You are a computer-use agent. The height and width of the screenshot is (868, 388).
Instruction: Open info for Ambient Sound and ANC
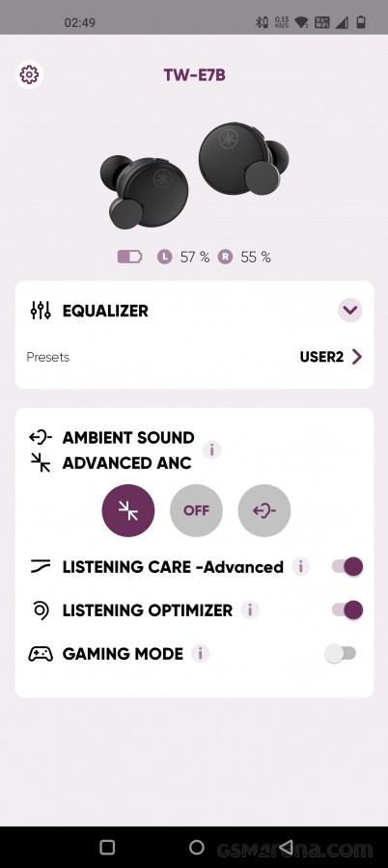pyautogui.click(x=211, y=450)
